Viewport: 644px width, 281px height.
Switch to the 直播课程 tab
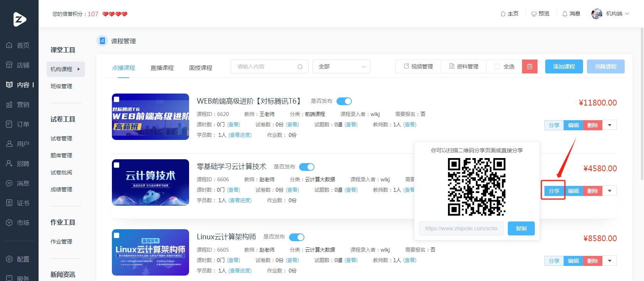click(162, 68)
